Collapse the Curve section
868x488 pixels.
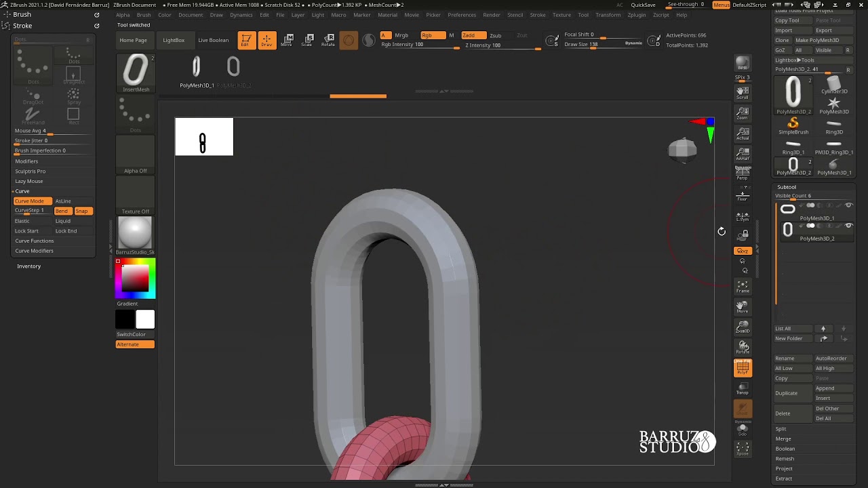(x=22, y=191)
